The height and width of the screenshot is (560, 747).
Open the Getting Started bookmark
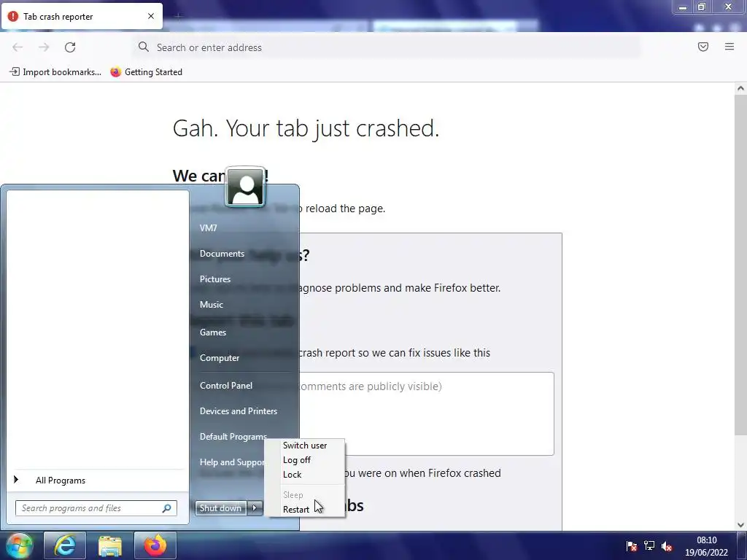(x=146, y=72)
